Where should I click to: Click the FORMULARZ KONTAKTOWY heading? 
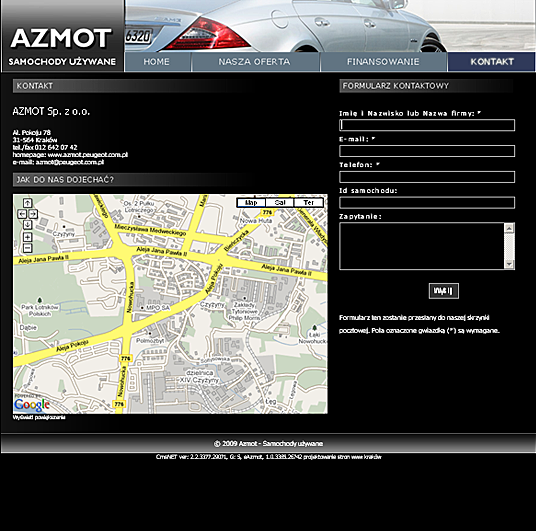396,86
